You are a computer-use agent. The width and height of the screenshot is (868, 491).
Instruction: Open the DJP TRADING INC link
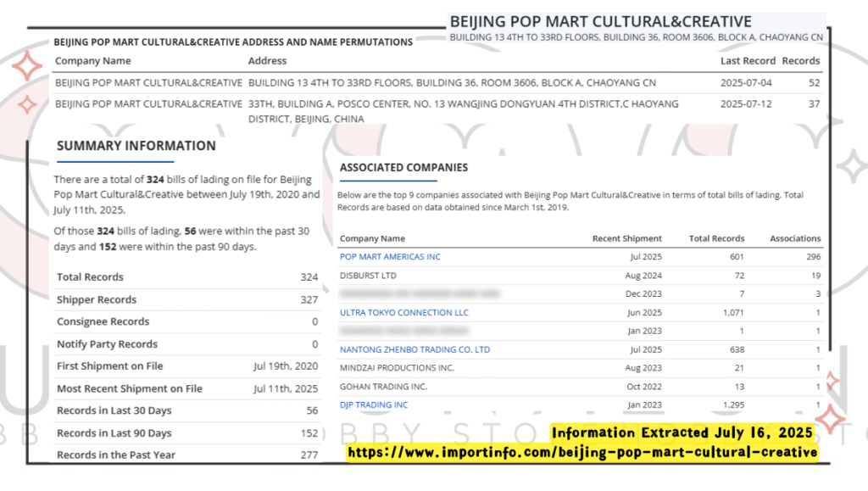pos(374,405)
